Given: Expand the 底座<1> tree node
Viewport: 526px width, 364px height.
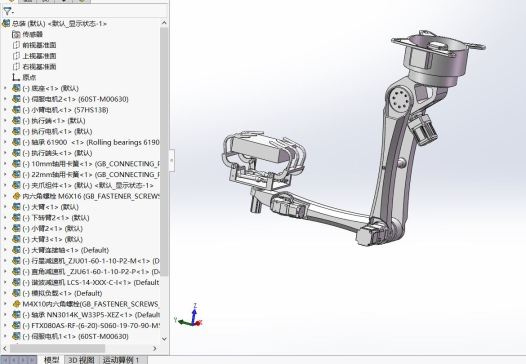Looking at the screenshot, I should tap(5, 88).
